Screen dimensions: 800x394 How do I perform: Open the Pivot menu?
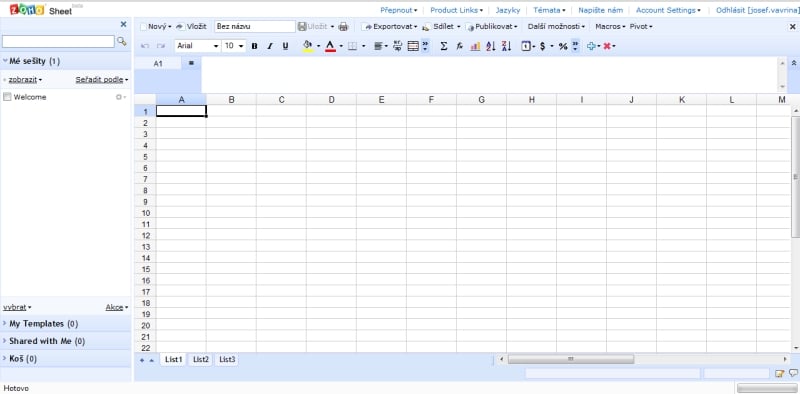click(x=641, y=27)
